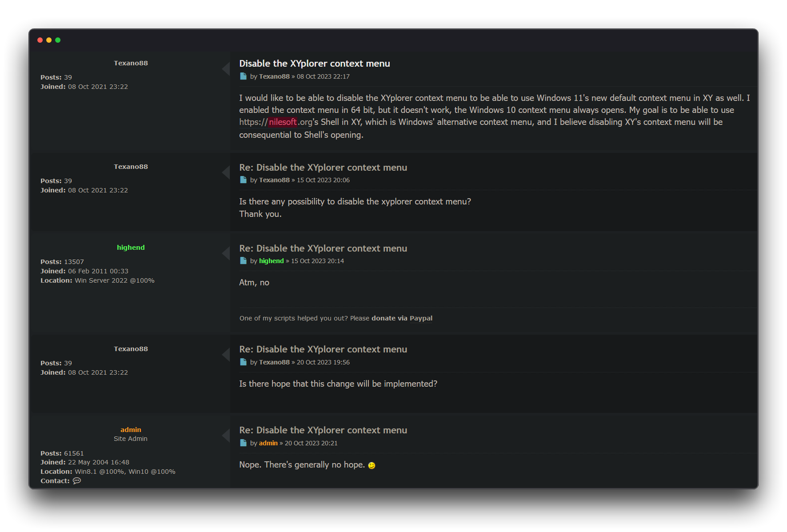Open admin's profile from the sidebar username
Image resolution: width=787 pixels, height=532 pixels.
point(131,430)
